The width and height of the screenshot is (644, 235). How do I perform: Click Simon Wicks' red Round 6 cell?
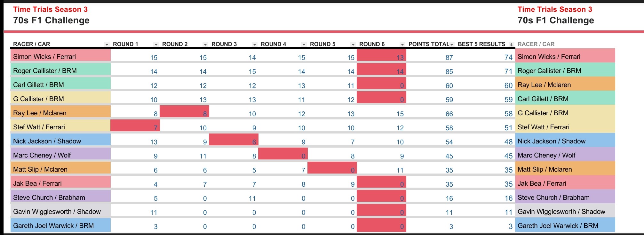[x=381, y=56]
